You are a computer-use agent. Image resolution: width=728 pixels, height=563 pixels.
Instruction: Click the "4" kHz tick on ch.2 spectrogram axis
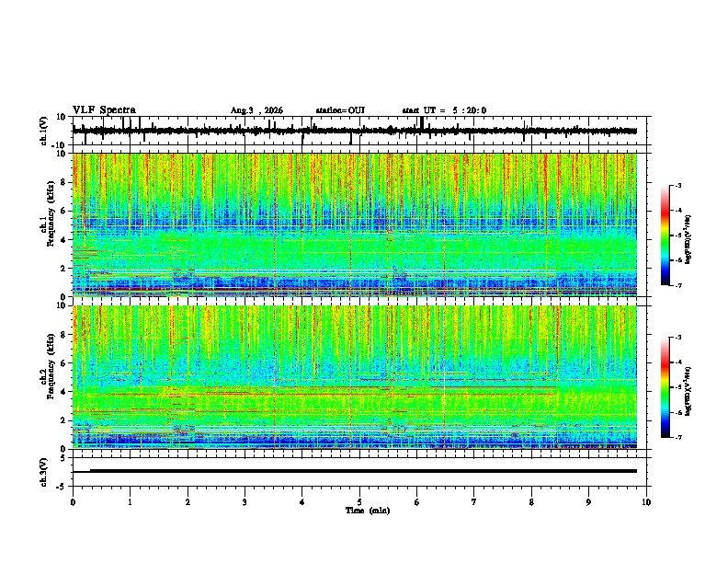pyautogui.click(x=64, y=392)
